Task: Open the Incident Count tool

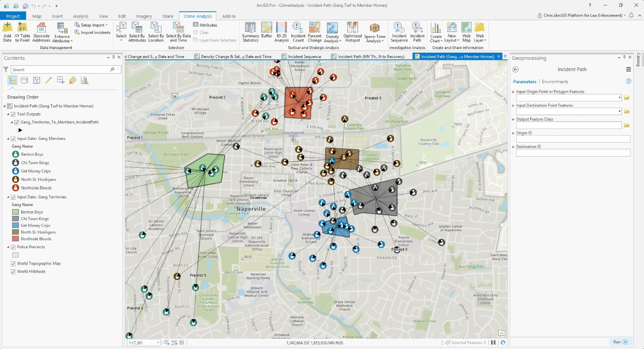Action: 298,32
